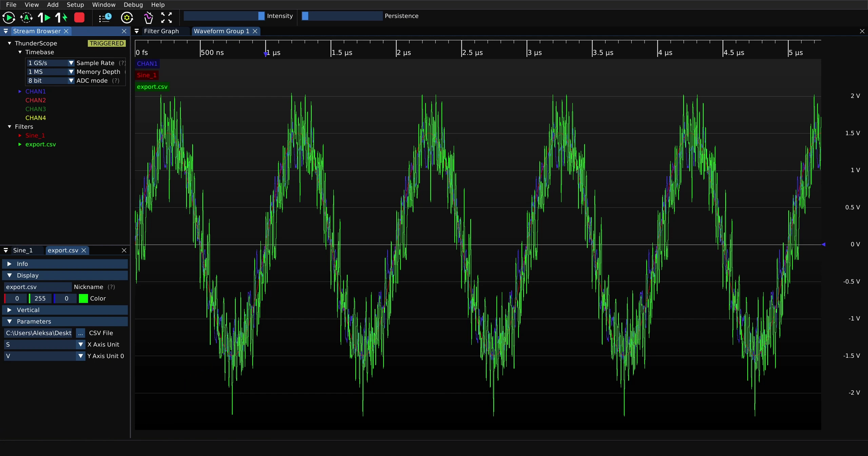Viewport: 868px width, 456px height.
Task: Stop acquisition with the red square
Action: click(x=79, y=18)
